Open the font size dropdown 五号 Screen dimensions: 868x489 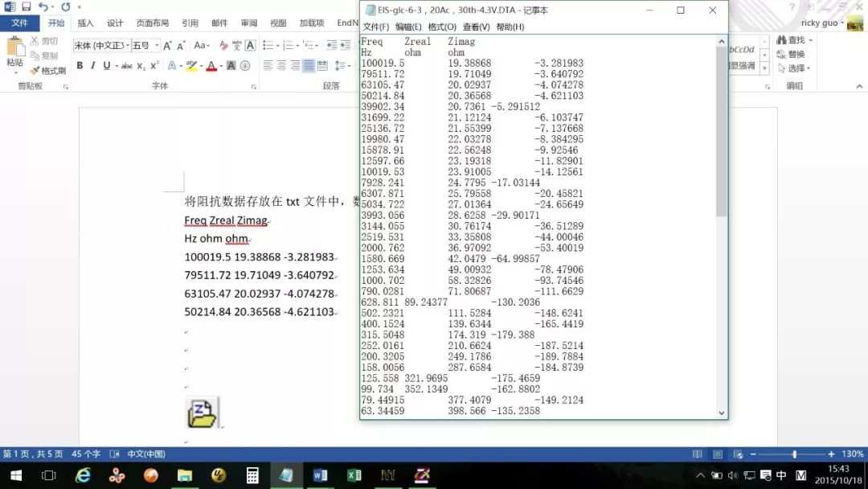click(x=158, y=45)
